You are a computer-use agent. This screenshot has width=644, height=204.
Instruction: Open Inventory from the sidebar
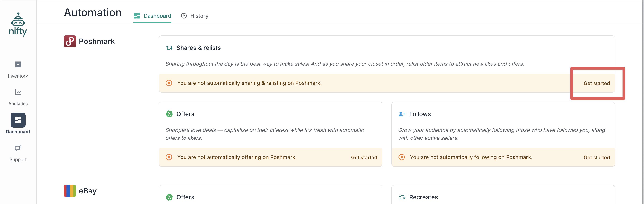coord(18,65)
